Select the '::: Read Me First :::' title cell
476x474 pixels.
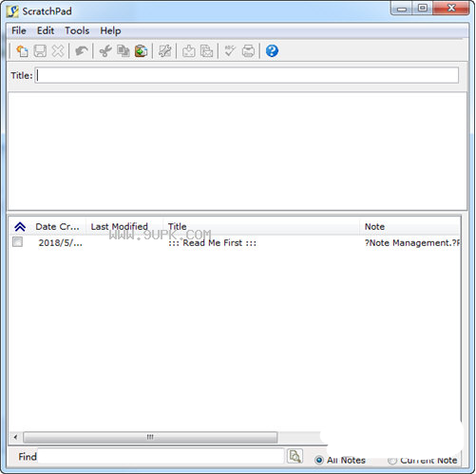(212, 243)
